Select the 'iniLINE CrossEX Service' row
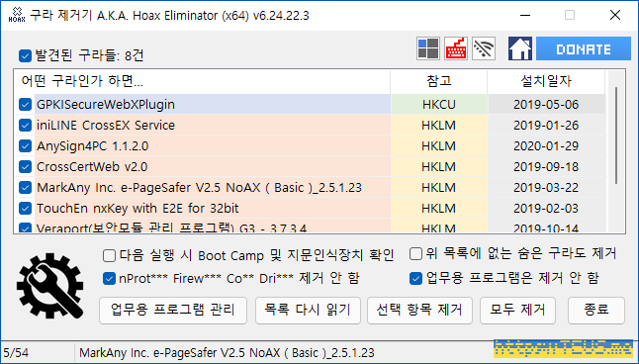 tap(310, 126)
